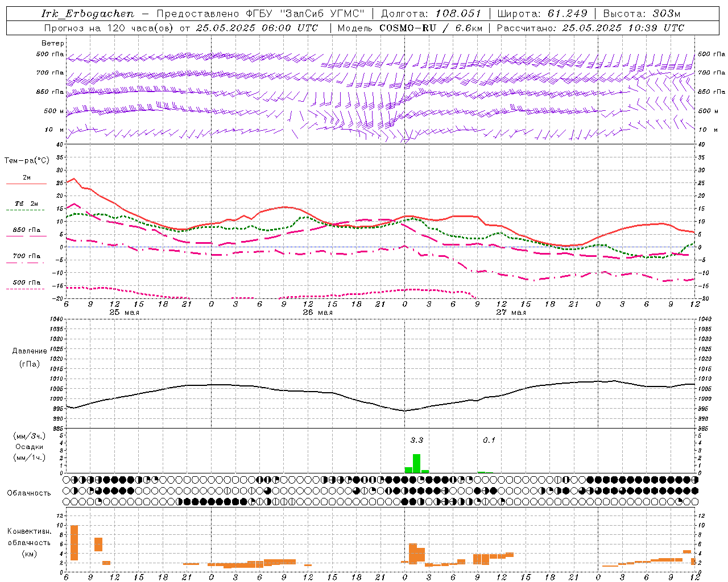Click the precipitation total "3.3"

click(x=417, y=440)
